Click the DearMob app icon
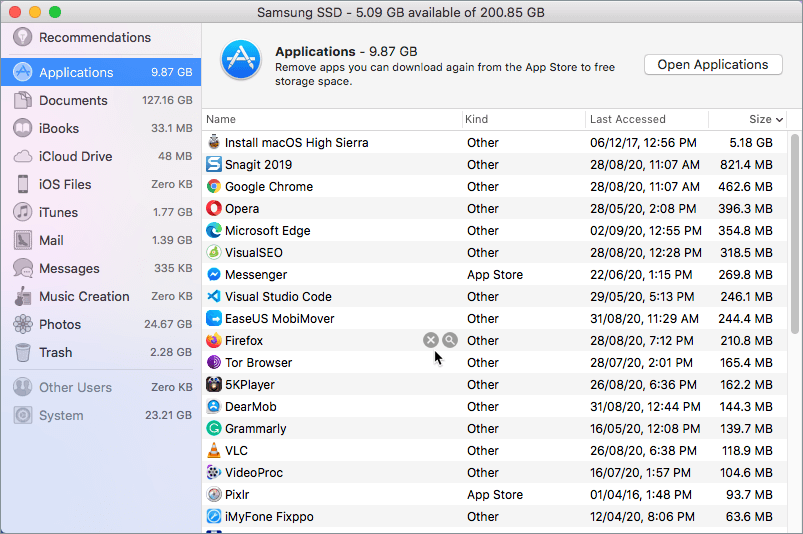Image resolution: width=803 pixels, height=534 pixels. 214,407
